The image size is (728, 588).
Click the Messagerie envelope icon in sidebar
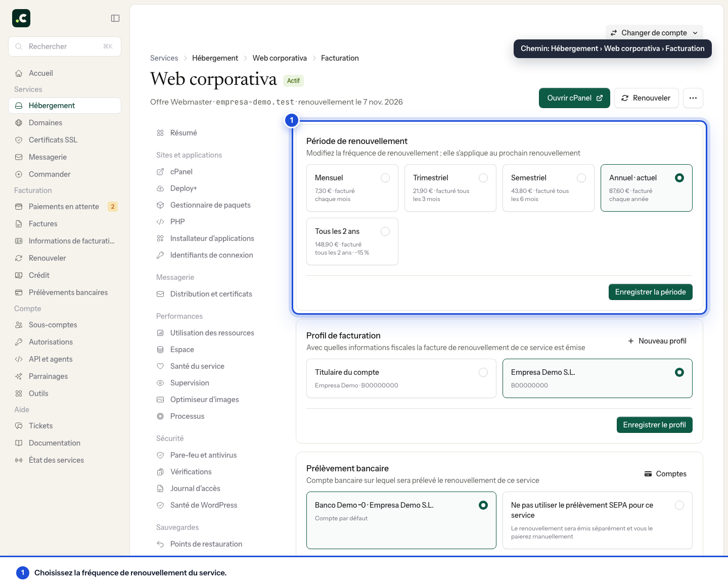pyautogui.click(x=19, y=157)
